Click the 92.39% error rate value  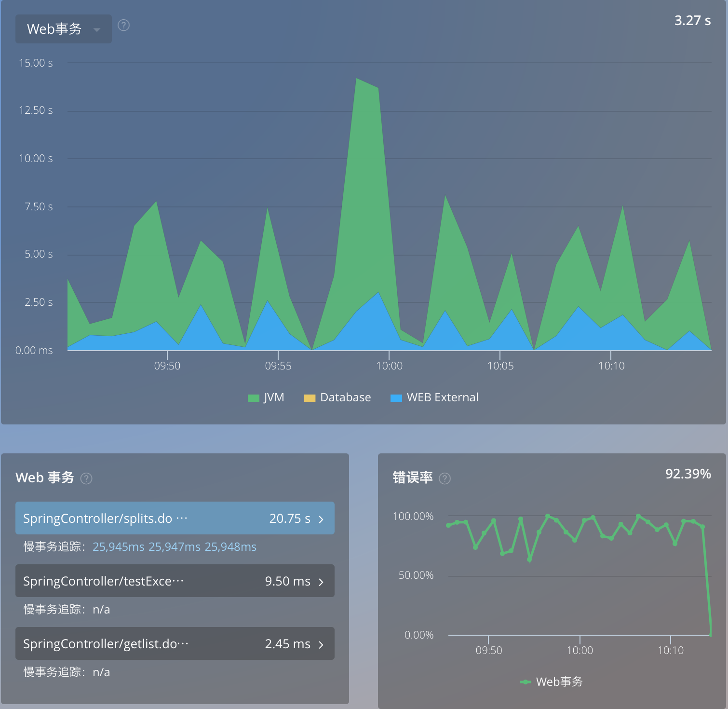point(688,474)
